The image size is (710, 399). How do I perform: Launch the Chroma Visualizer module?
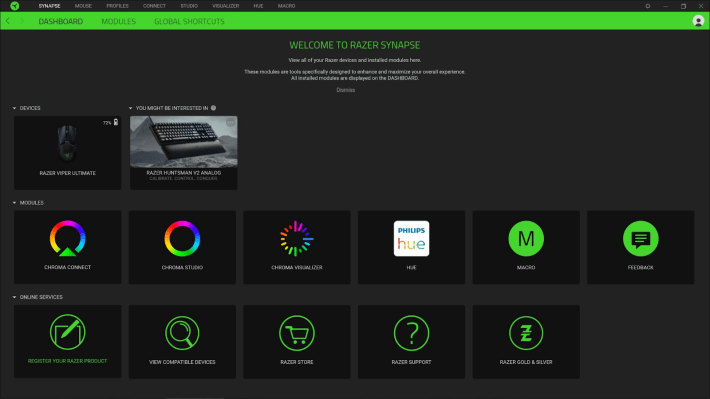(x=297, y=247)
